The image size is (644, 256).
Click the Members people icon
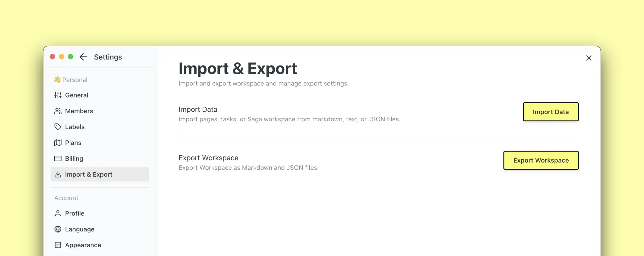coord(58,111)
